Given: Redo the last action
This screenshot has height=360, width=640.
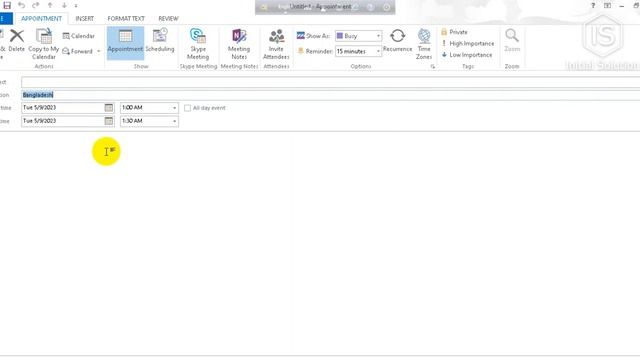Looking at the screenshot, I should 36,5.
